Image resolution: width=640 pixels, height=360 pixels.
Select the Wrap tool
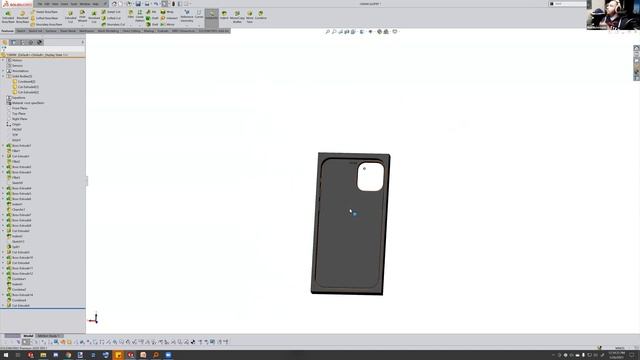click(167, 12)
